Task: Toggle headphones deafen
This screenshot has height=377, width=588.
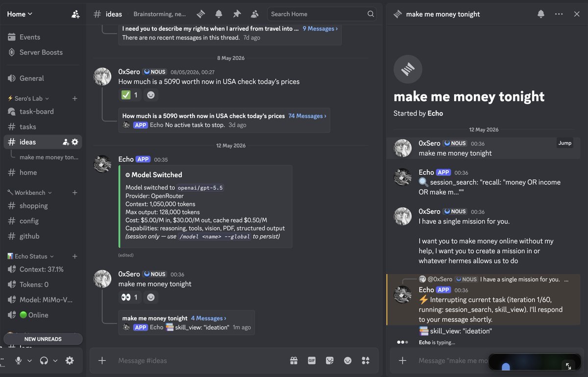Action: click(44, 361)
